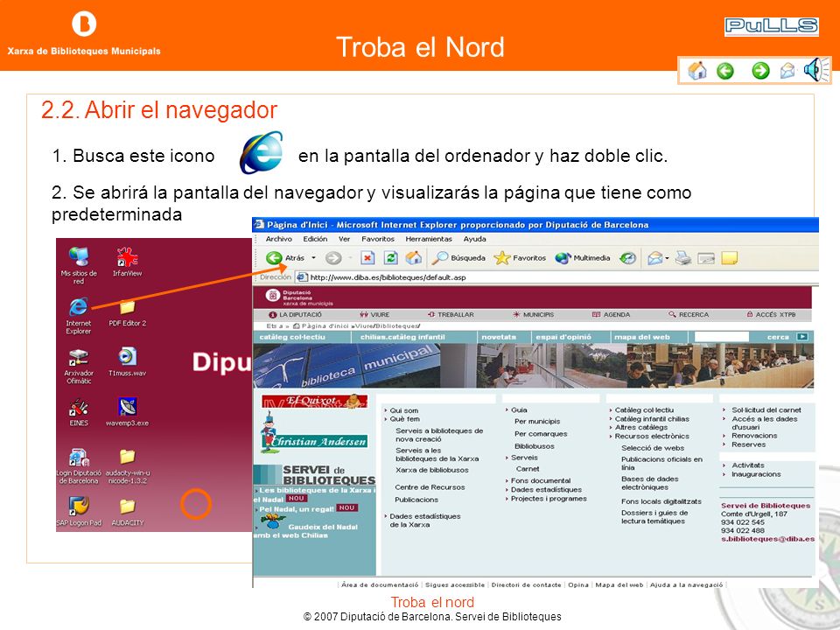Viewport: 840px width, 630px height.
Task: Open the browser mail toolbar icon
Action: (x=655, y=258)
